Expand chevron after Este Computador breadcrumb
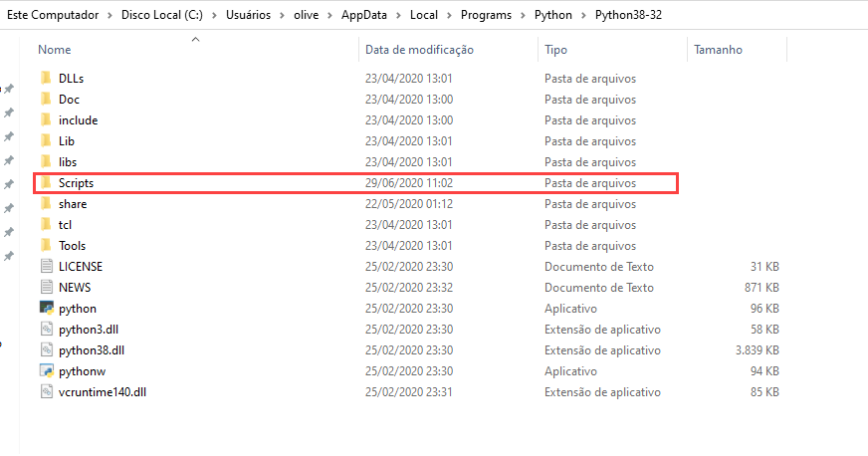The width and height of the screenshot is (868, 456). coord(110,16)
